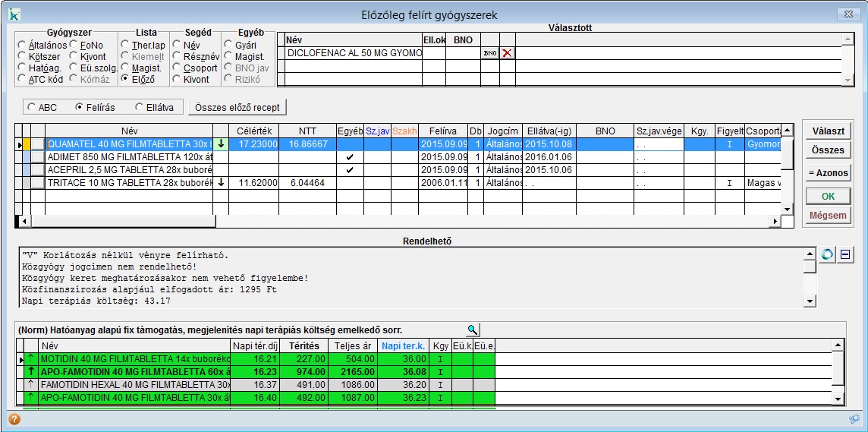Click right arrow of horizontal table scrollbar
868x432 pixels.
pos(775,222)
